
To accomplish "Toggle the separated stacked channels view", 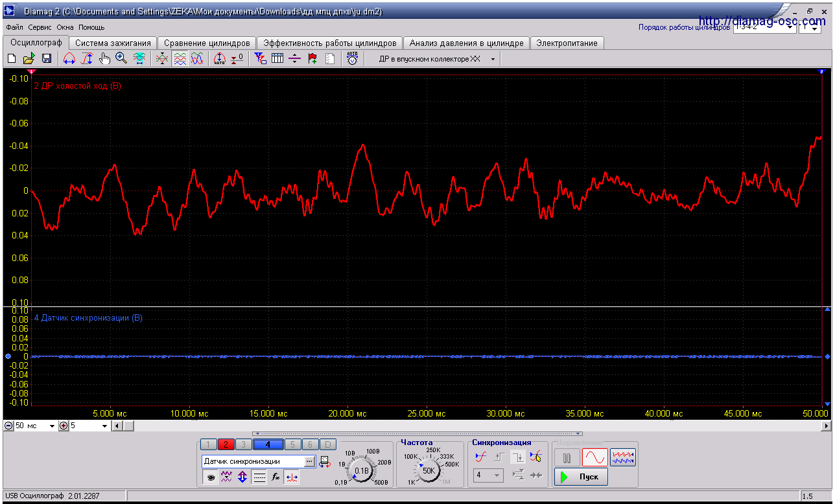I will (x=180, y=59).
